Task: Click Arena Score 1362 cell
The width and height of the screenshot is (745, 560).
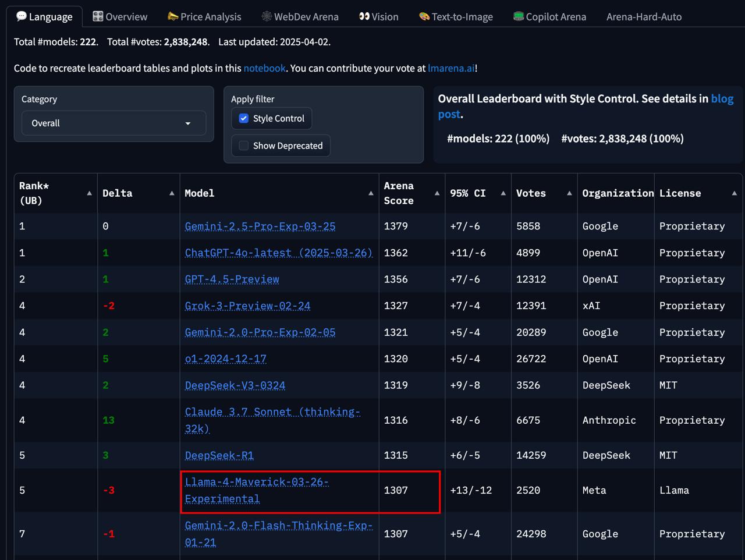Action: coord(412,253)
